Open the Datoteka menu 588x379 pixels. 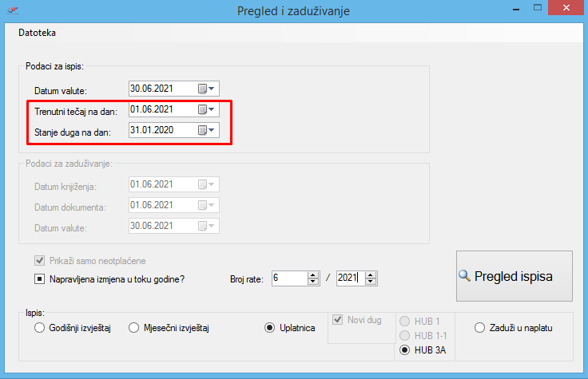(x=38, y=34)
